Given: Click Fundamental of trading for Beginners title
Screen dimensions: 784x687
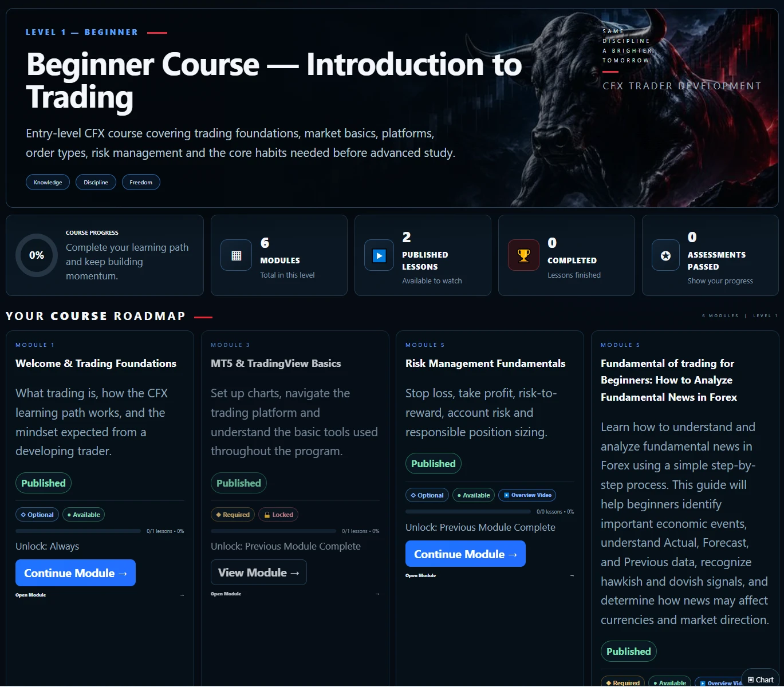Looking at the screenshot, I should tap(669, 380).
